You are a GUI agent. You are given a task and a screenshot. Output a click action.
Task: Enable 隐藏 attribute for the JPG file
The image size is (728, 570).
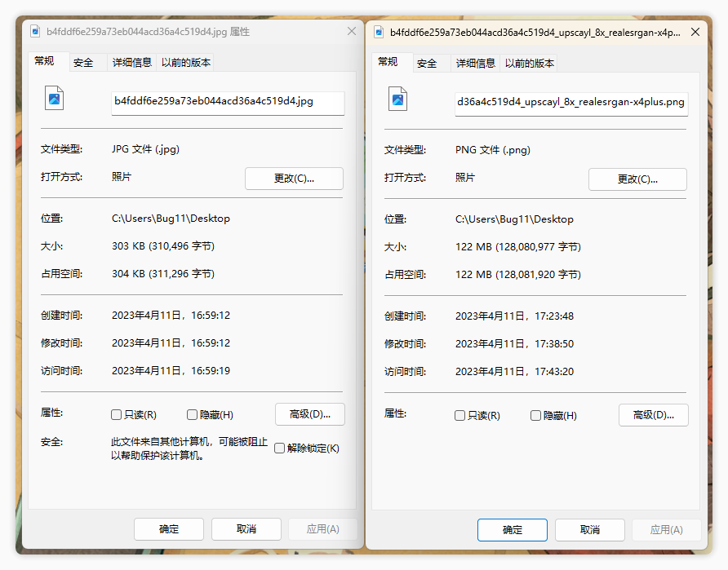pyautogui.click(x=192, y=414)
